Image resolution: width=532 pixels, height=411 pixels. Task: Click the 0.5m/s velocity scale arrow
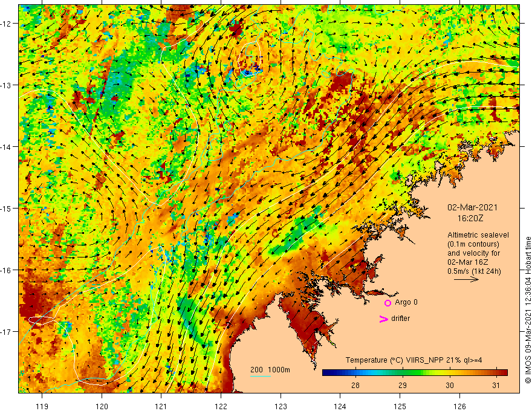466,279
